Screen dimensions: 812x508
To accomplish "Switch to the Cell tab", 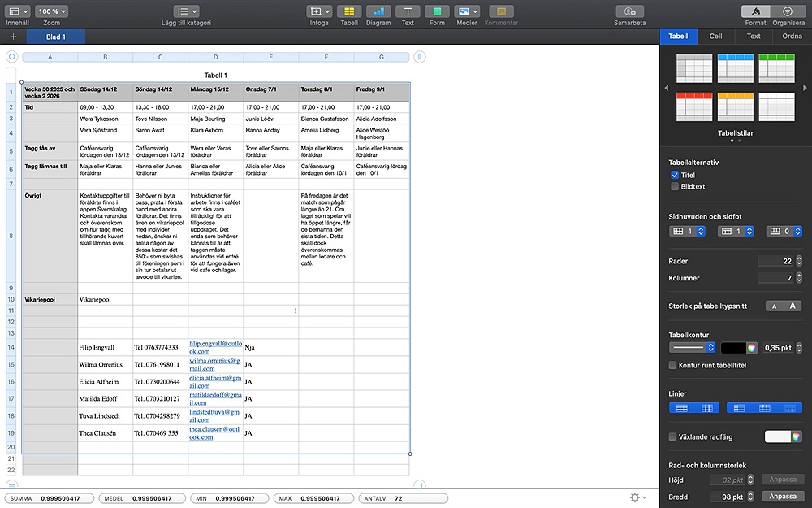I will (715, 37).
